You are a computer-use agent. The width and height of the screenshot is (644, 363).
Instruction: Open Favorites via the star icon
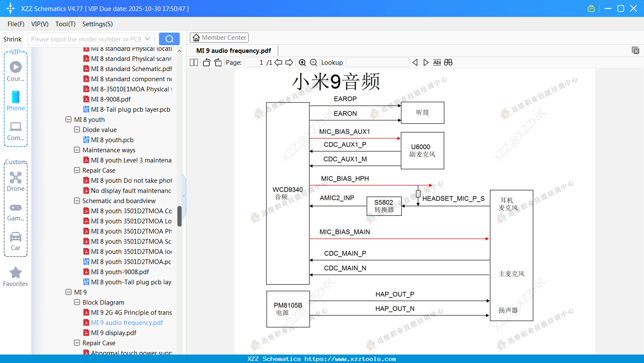[16, 276]
